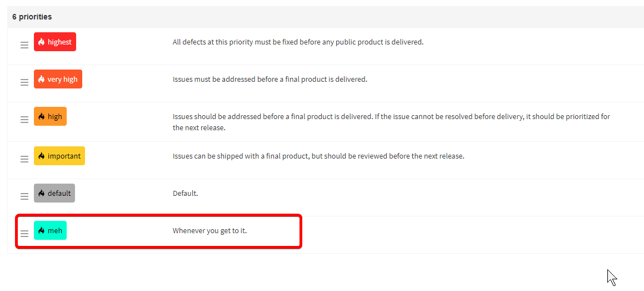
Task: Select the drag handle next to high
Action: (24, 120)
